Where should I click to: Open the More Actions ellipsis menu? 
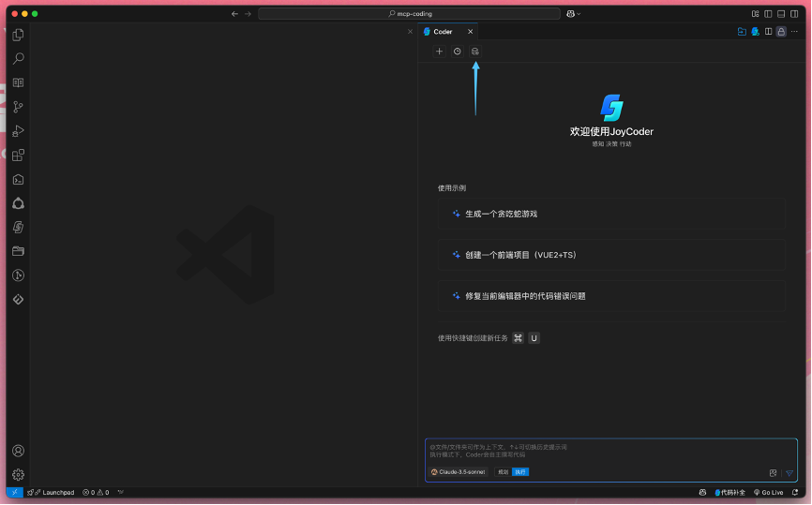click(794, 32)
